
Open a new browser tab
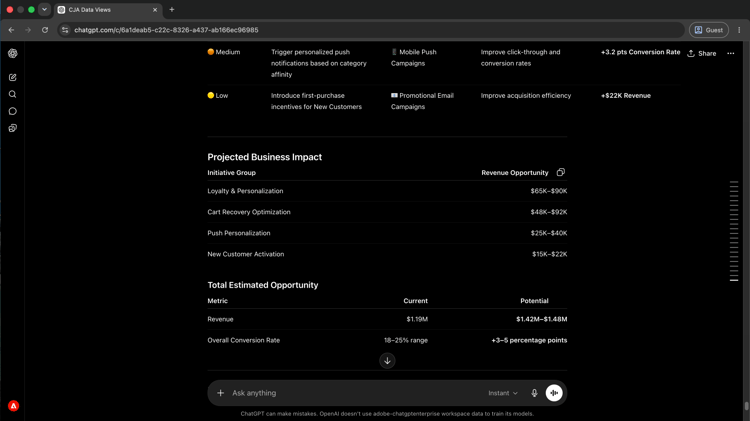click(172, 10)
